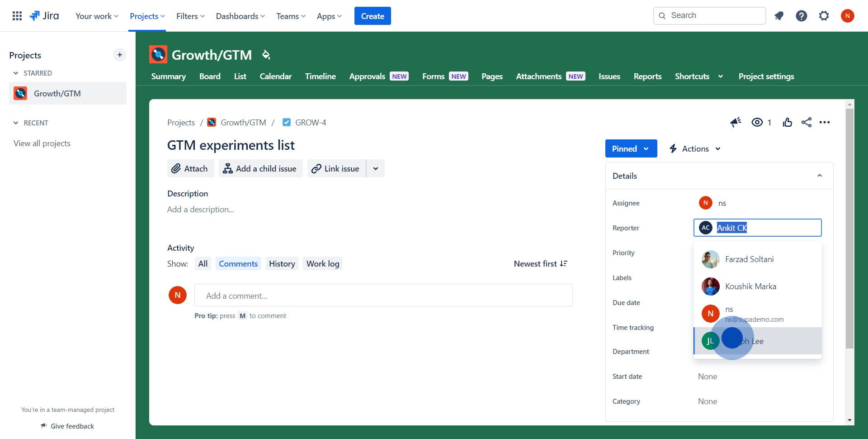868x439 pixels.
Task: Click the Add a comment field
Action: click(383, 296)
